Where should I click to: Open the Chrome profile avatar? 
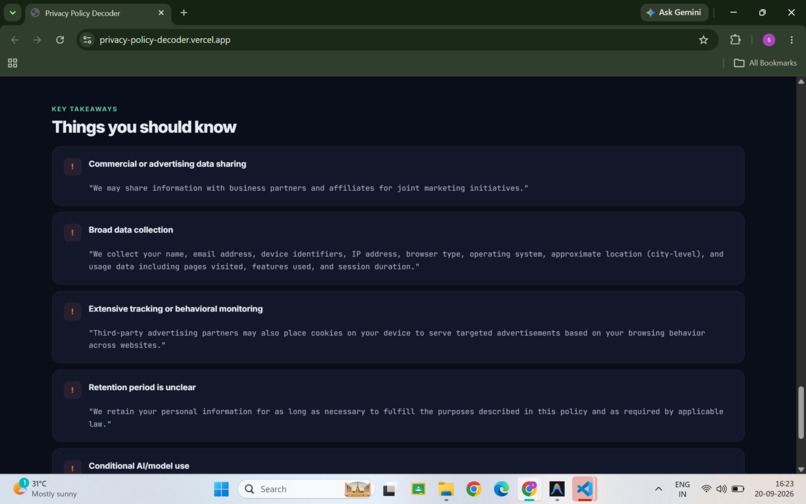click(x=768, y=40)
